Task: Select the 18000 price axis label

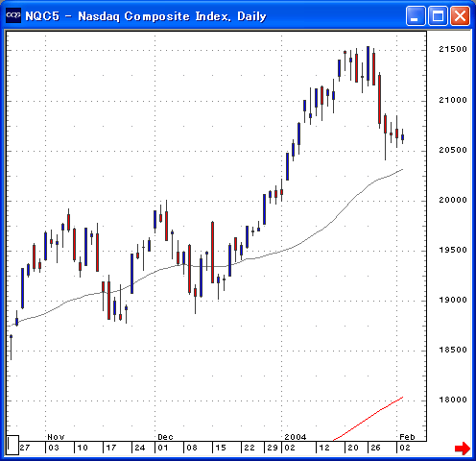Action: pos(453,400)
